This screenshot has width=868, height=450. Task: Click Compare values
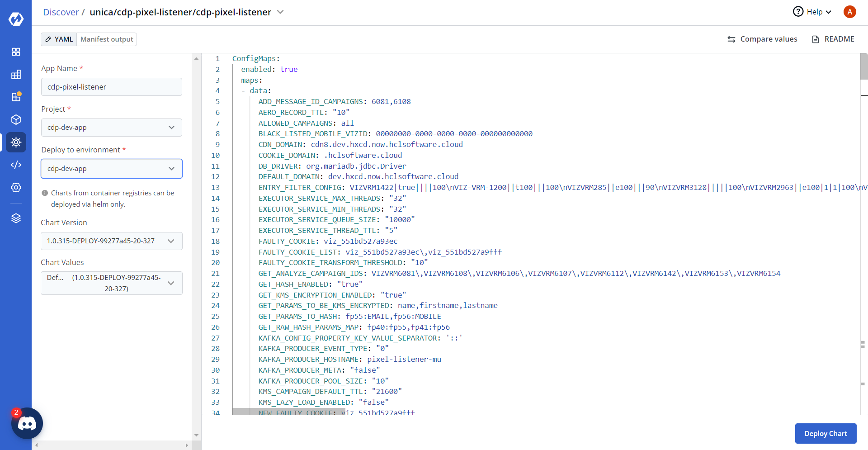click(x=762, y=39)
